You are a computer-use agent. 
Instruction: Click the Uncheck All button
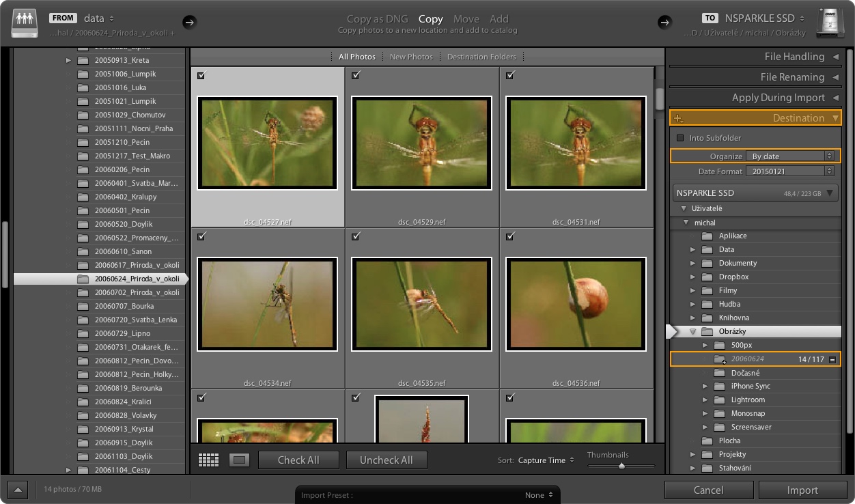[x=387, y=460]
